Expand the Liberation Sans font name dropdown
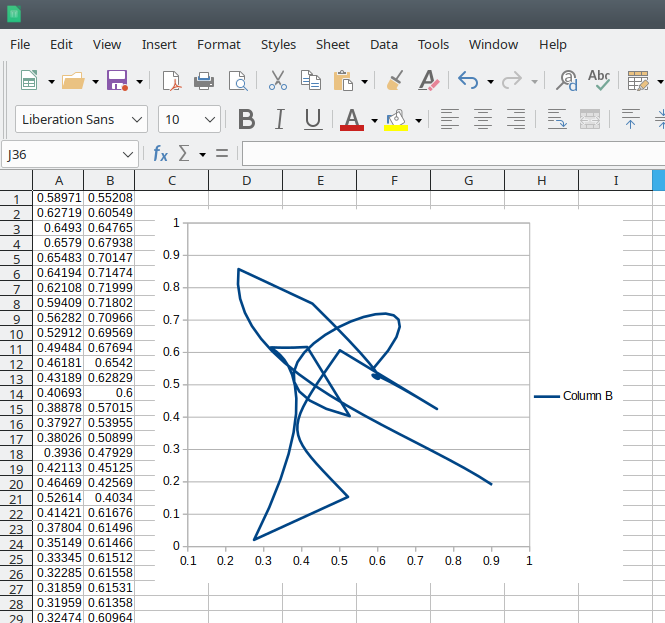This screenshot has width=665, height=623. [137, 120]
